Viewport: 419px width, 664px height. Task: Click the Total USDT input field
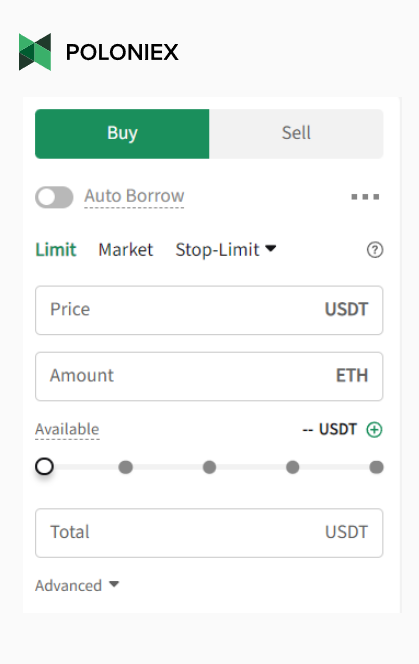[x=209, y=533]
